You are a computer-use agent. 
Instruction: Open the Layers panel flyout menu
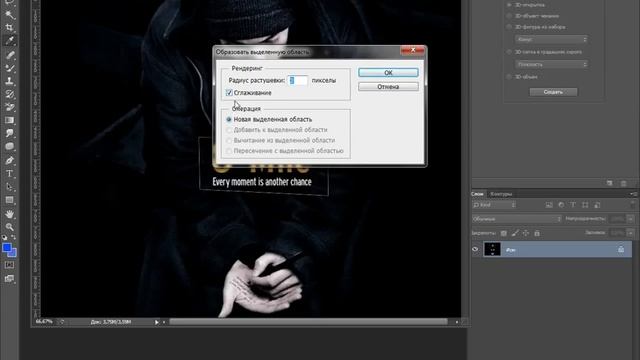pyautogui.click(x=633, y=194)
